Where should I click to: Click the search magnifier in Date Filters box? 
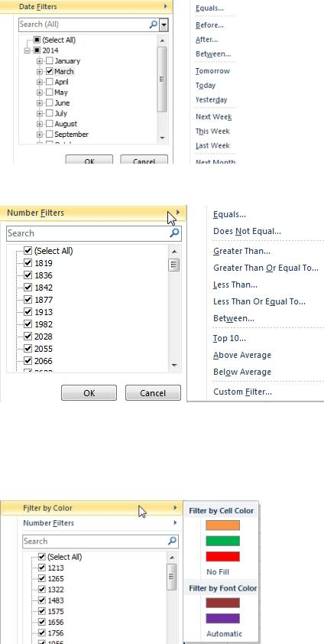tap(153, 24)
